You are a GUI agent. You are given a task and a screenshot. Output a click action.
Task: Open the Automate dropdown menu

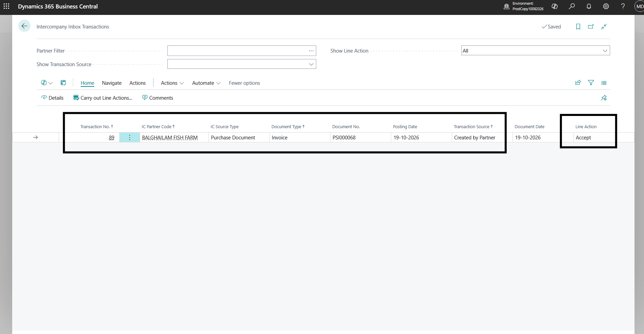pyautogui.click(x=206, y=83)
